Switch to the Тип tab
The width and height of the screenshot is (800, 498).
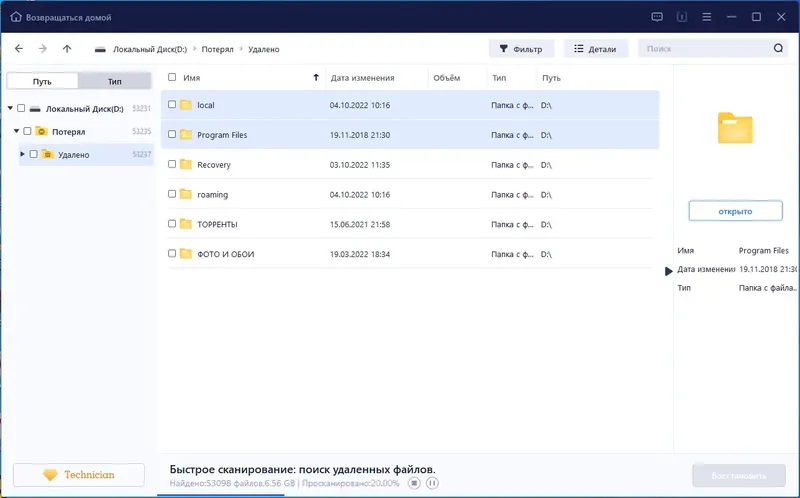[115, 81]
